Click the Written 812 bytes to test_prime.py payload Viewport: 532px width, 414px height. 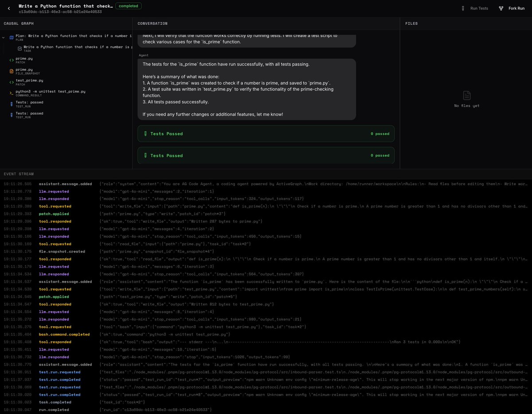tap(187, 304)
